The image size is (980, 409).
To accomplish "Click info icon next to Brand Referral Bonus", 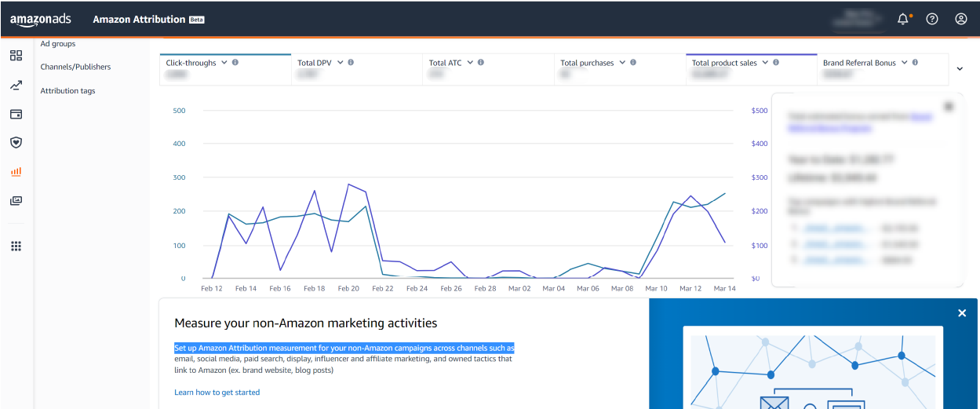I will pos(915,62).
